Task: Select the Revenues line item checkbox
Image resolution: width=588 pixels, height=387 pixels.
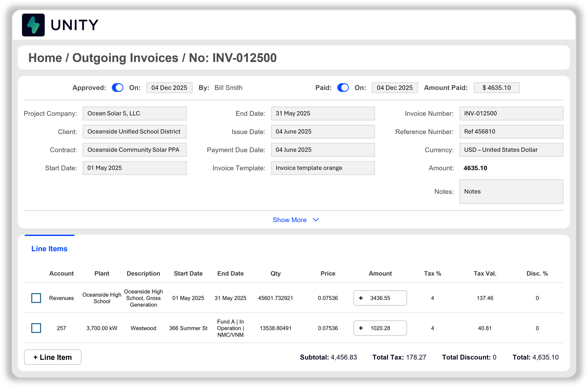Action: [x=36, y=298]
